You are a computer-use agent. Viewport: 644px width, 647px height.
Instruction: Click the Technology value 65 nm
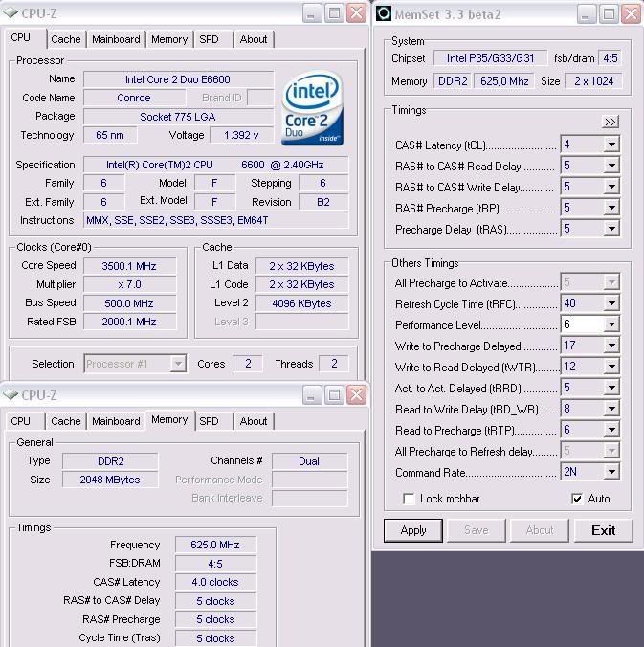pos(110,135)
